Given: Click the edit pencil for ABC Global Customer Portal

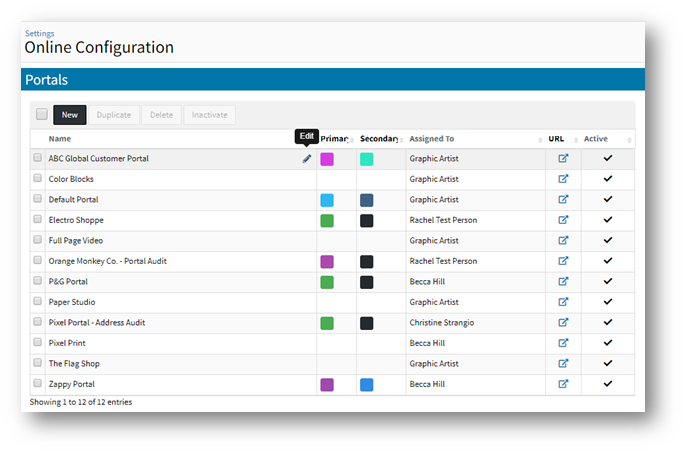Looking at the screenshot, I should click(x=307, y=159).
